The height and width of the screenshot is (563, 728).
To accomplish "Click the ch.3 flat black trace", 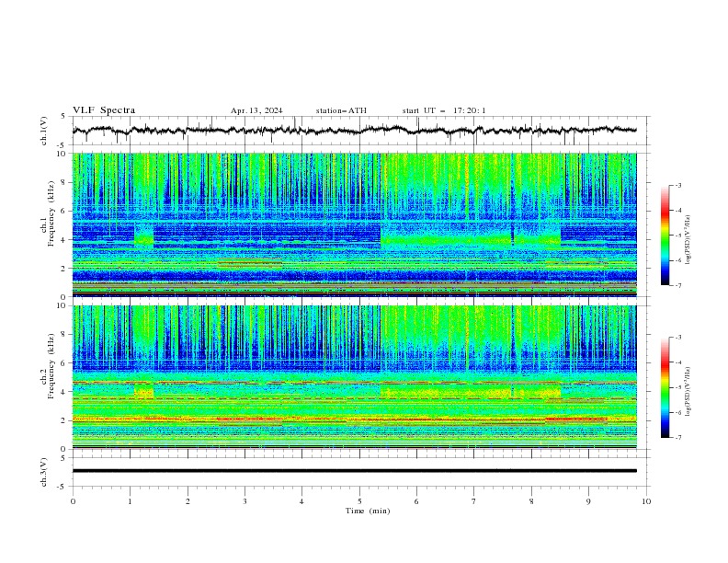I will click(x=354, y=471).
